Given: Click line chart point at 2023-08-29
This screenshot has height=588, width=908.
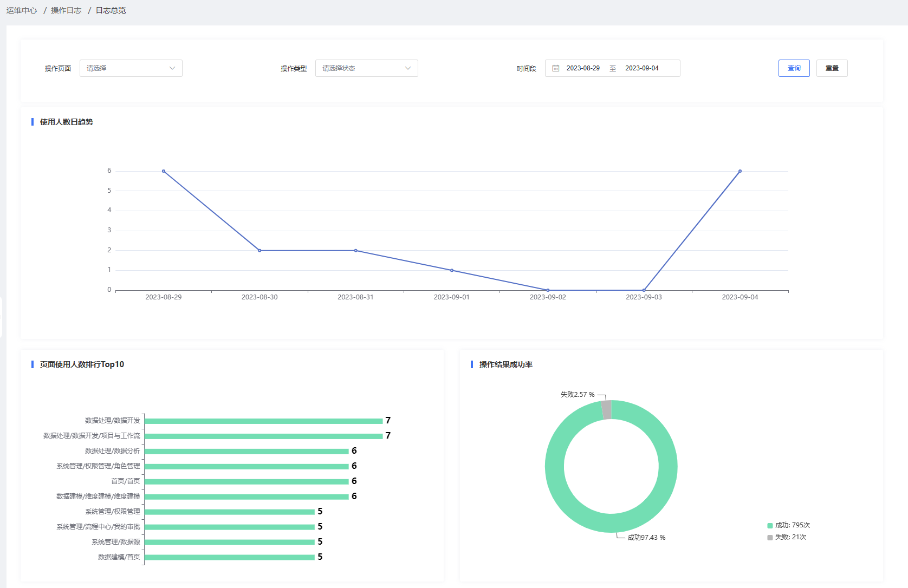Looking at the screenshot, I should point(164,171).
